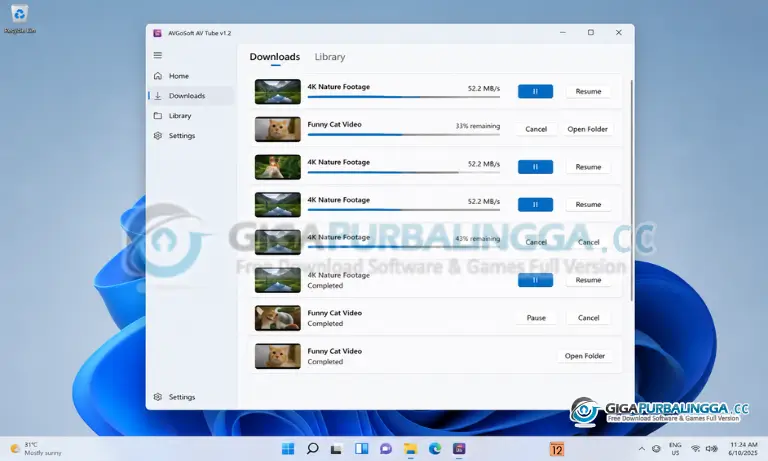Image resolution: width=768 pixels, height=461 pixels.
Task: Open the ENG US language selector
Action: point(675,449)
